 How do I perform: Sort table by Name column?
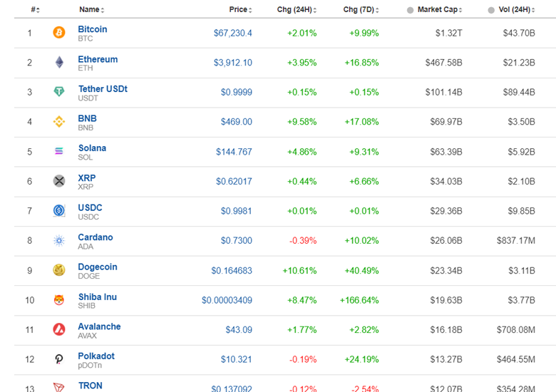tap(91, 9)
